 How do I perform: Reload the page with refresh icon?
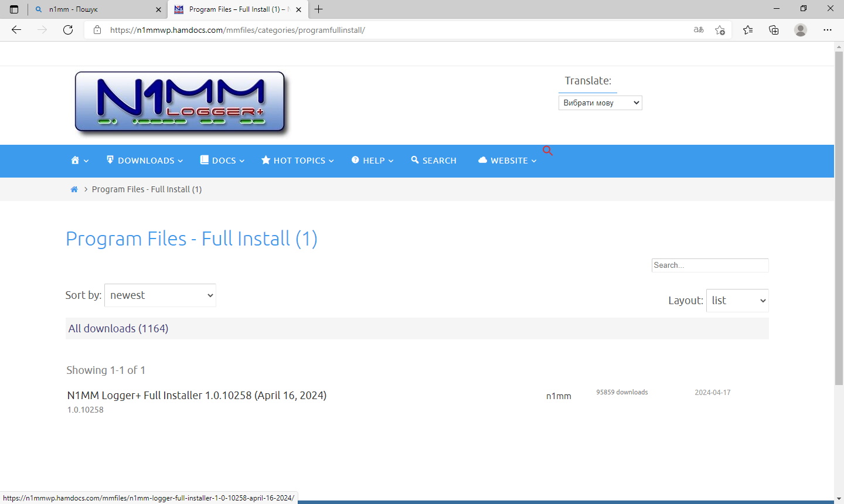[x=68, y=30]
